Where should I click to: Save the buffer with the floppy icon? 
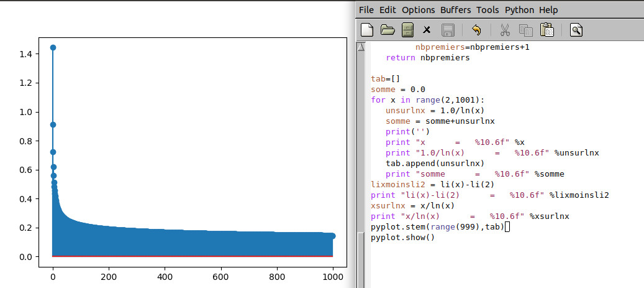pyautogui.click(x=448, y=29)
